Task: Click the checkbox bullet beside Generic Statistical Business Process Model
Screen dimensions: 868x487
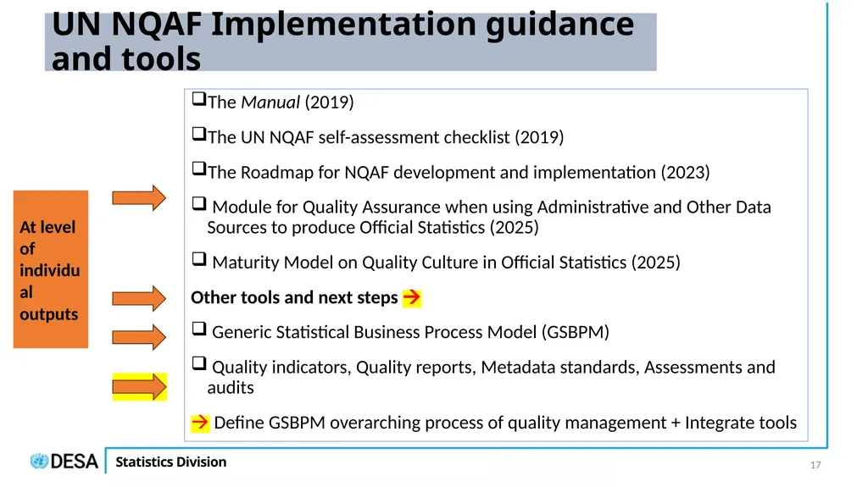Action: pyautogui.click(x=198, y=329)
